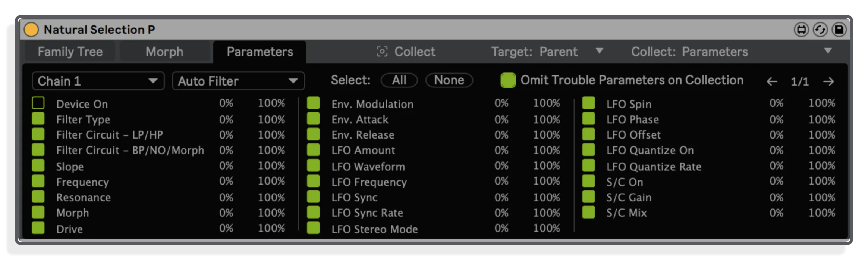Toggle the Frequency parameter checkbox

[38, 181]
